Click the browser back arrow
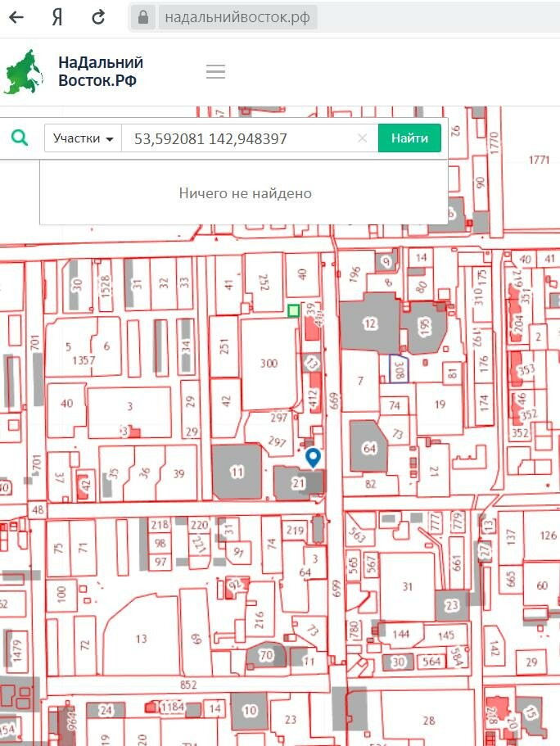The width and height of the screenshot is (560, 746). pyautogui.click(x=16, y=17)
